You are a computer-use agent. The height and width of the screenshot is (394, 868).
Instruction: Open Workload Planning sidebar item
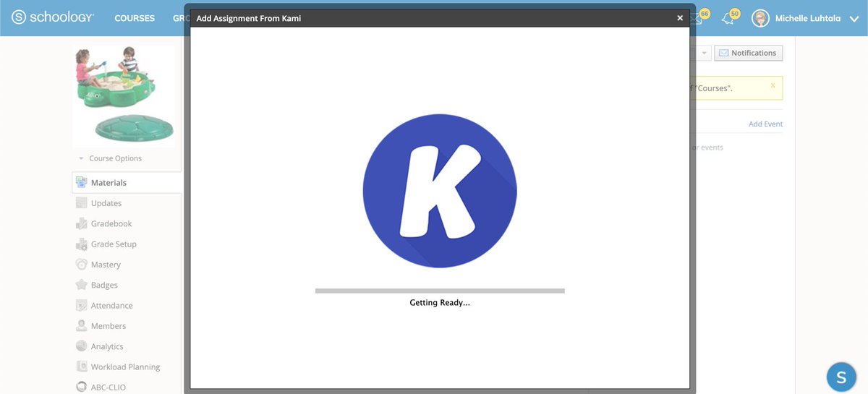127,367
